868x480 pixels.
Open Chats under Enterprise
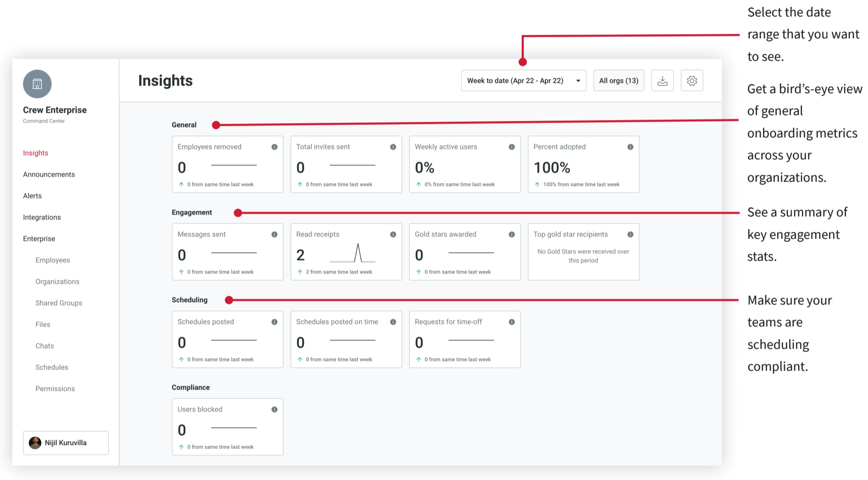45,346
